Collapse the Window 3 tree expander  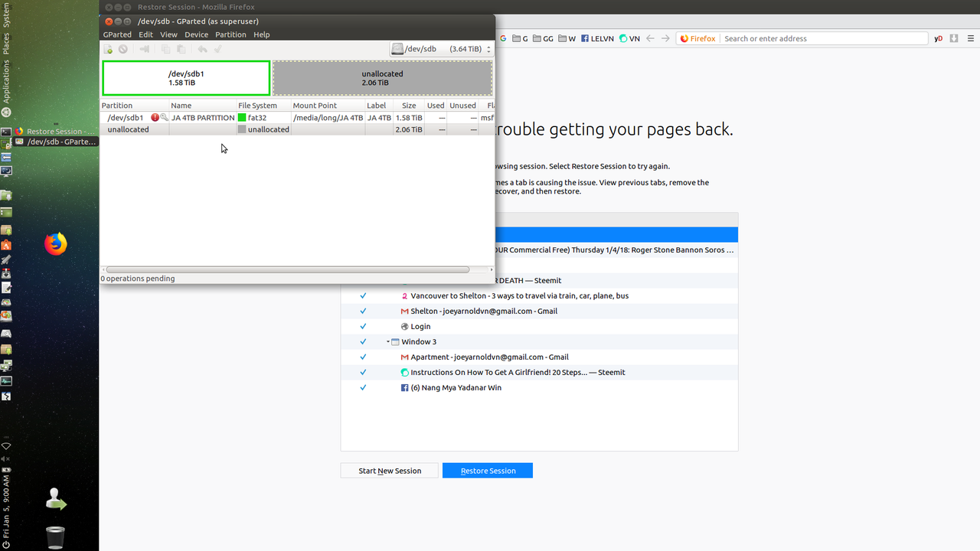coord(388,341)
